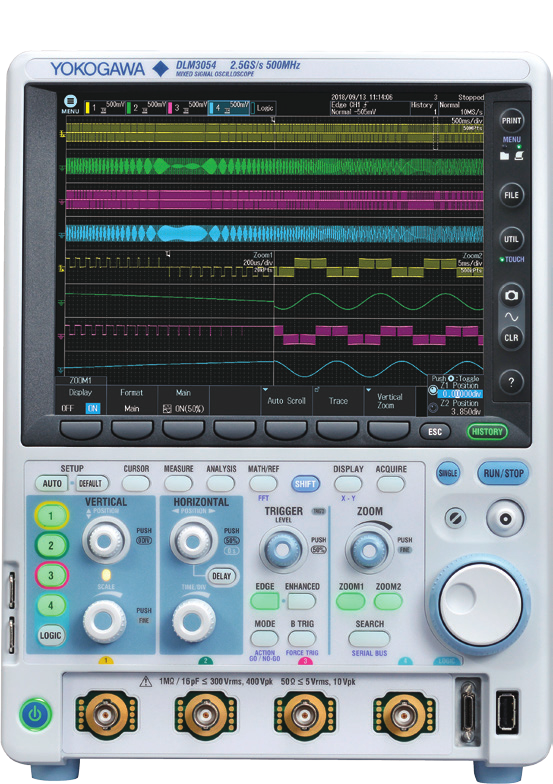
Task: Click the ZOOM magnification knob
Action: tap(368, 550)
